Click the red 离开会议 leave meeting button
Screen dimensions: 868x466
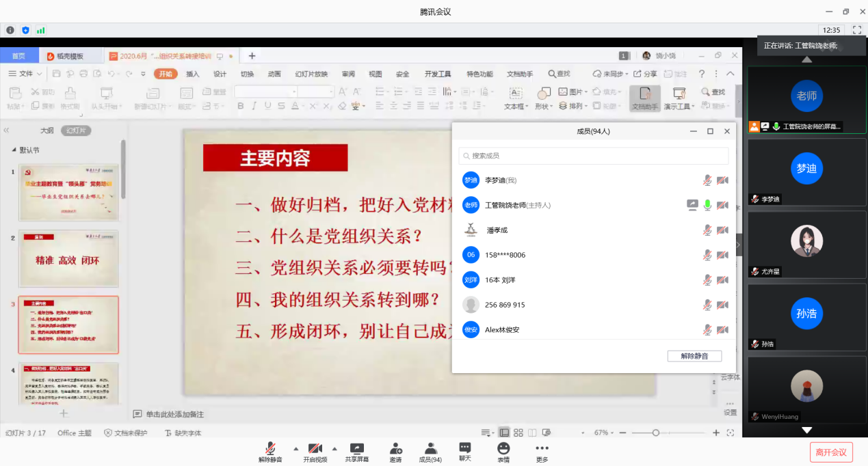pos(831,452)
